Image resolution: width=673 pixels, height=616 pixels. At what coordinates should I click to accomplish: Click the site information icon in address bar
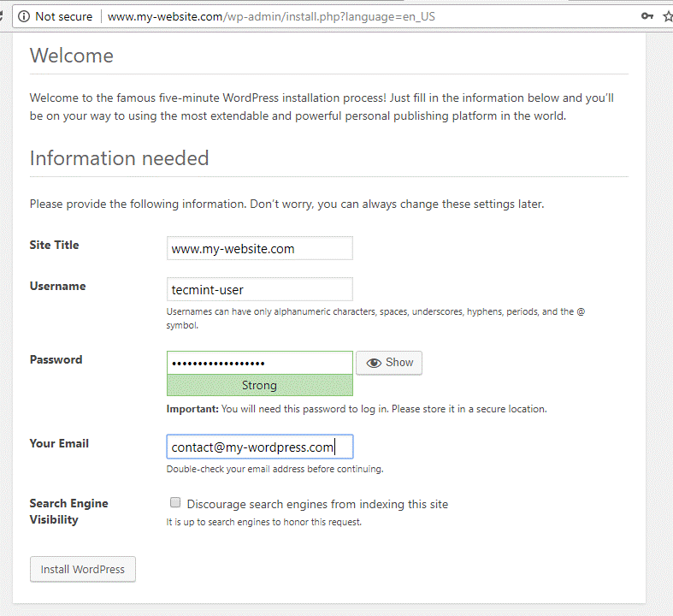[23, 16]
